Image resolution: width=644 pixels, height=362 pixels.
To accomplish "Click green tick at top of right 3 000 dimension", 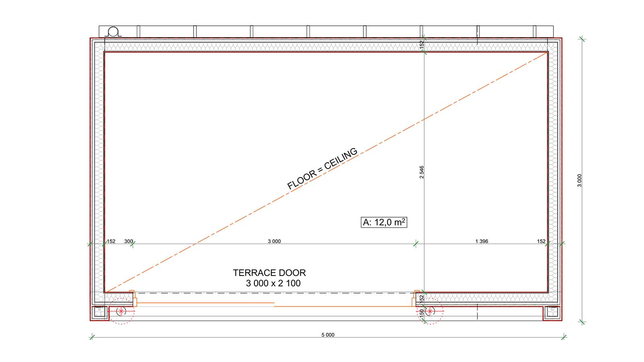I will tap(582, 39).
